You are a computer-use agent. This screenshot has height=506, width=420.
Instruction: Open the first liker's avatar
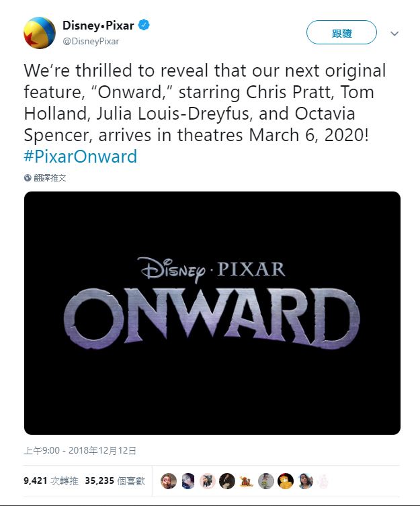coord(169,480)
